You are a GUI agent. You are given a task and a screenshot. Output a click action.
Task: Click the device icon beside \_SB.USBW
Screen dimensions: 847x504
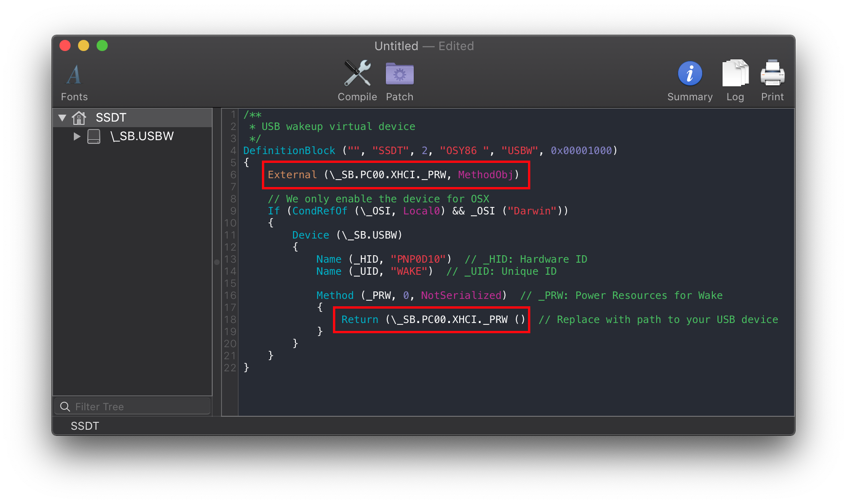point(94,136)
